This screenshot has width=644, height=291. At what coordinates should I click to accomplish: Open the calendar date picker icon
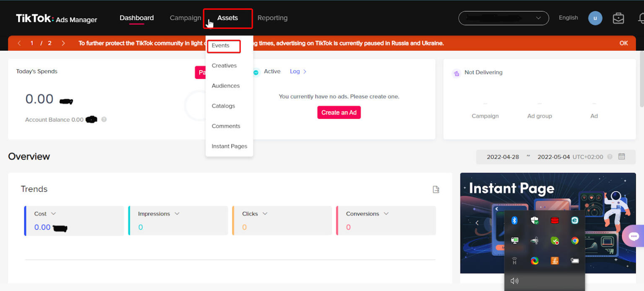pos(622,157)
